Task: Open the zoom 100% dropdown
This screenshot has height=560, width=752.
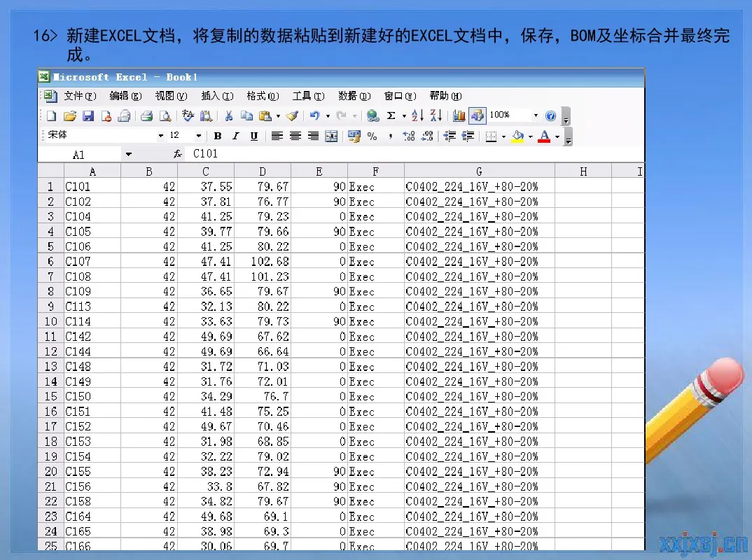Action: [536, 115]
